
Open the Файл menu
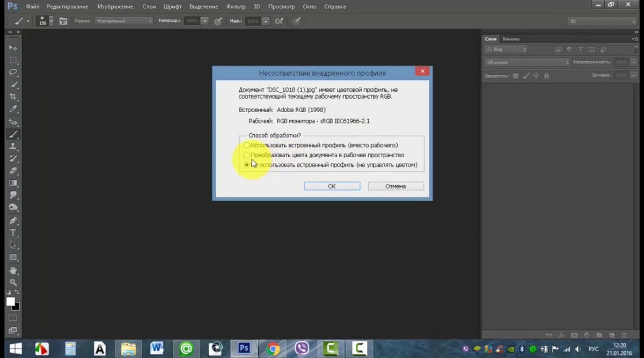(x=32, y=6)
